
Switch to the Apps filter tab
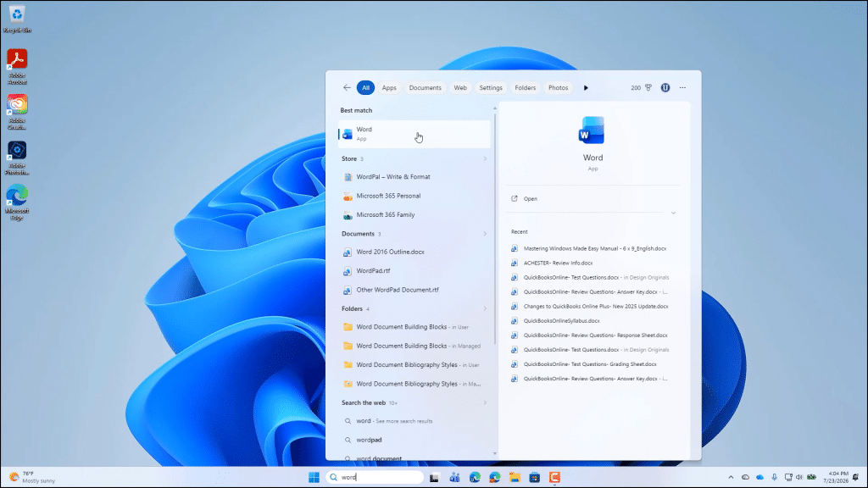(x=389, y=87)
